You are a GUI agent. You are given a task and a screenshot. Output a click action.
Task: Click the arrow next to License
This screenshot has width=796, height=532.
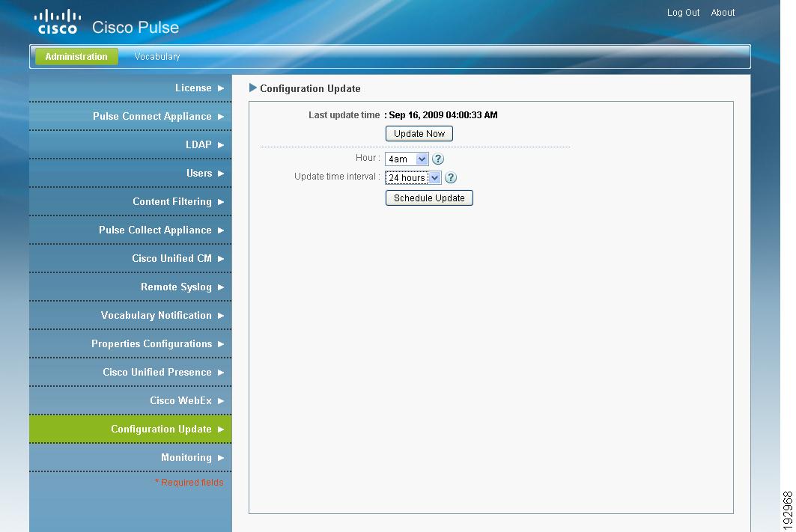[221, 88]
